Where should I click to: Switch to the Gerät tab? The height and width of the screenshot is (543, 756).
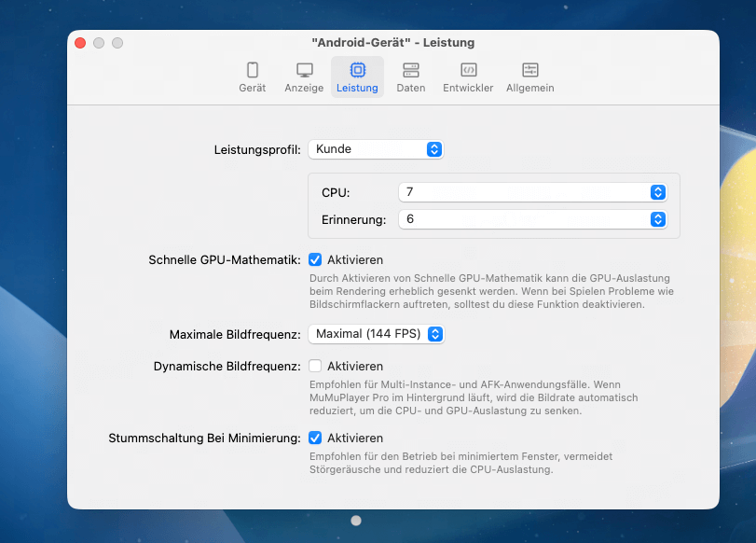252,77
